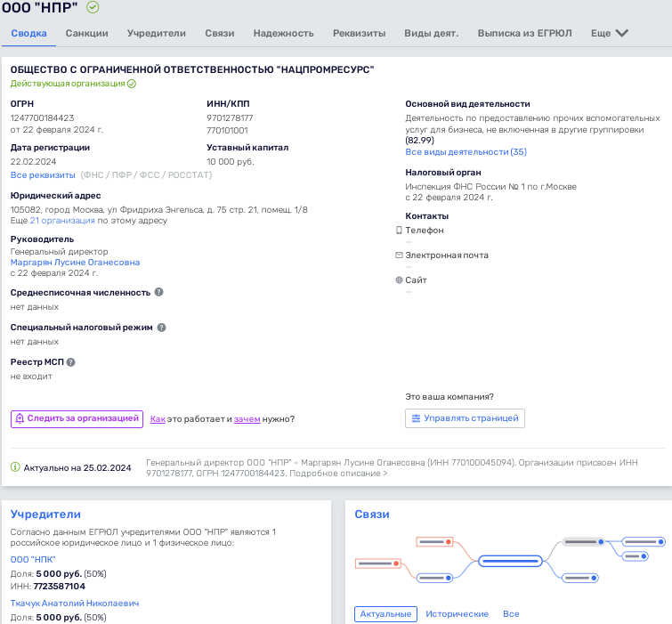Open the Все реквизиты link
Screen dimensions: 672x624
click(43, 174)
